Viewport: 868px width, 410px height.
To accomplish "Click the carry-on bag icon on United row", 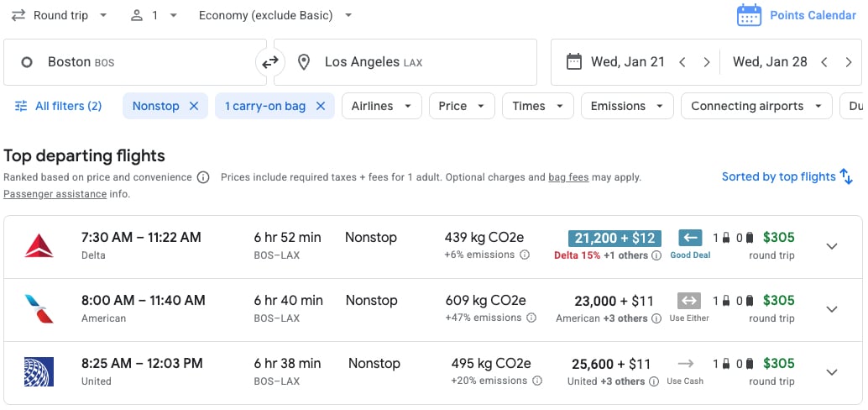I will click(724, 365).
